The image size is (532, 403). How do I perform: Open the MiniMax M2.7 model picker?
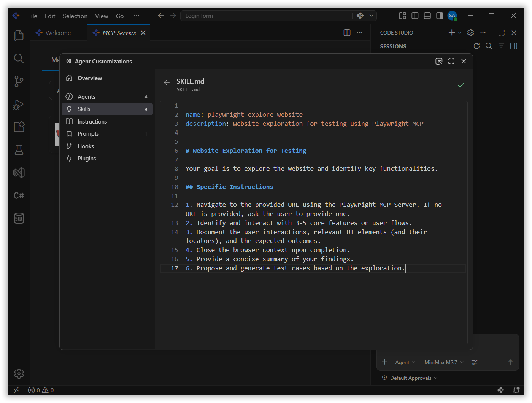444,362
